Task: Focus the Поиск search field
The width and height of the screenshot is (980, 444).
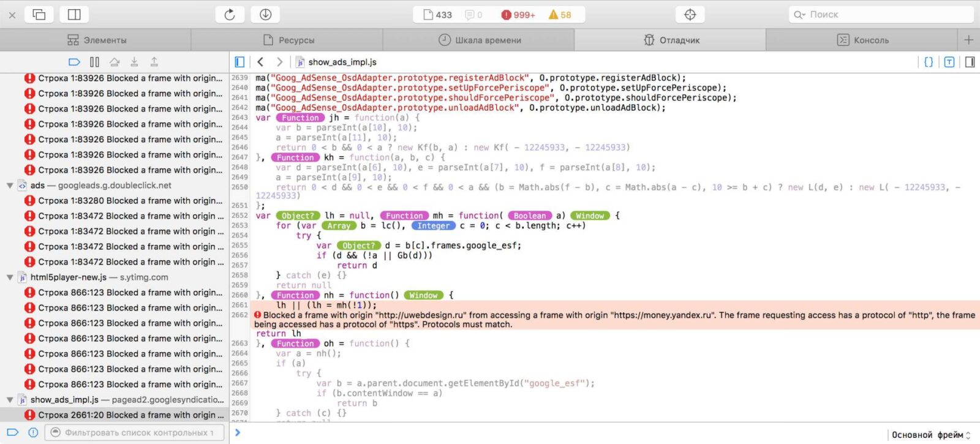Action: click(881, 15)
